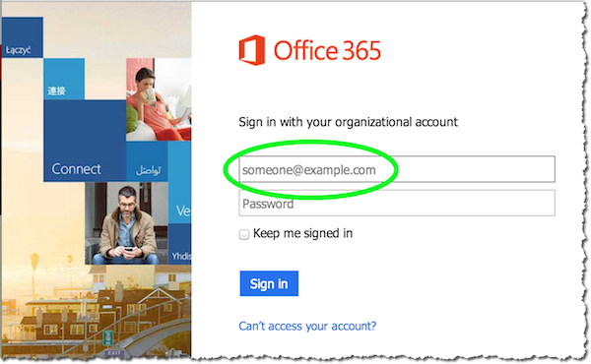
Task: Click the Connect tile
Action: coord(85,141)
